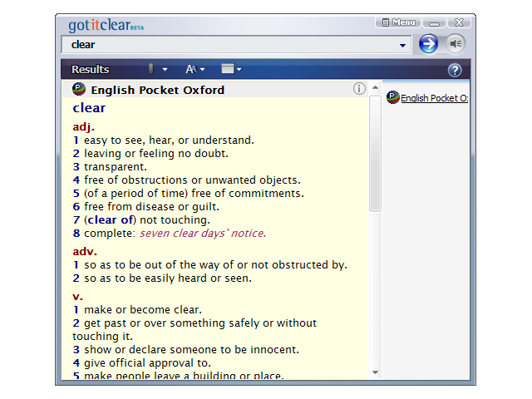Click 'give official approval to.'
Screen dimensions: 532x399
[148, 363]
